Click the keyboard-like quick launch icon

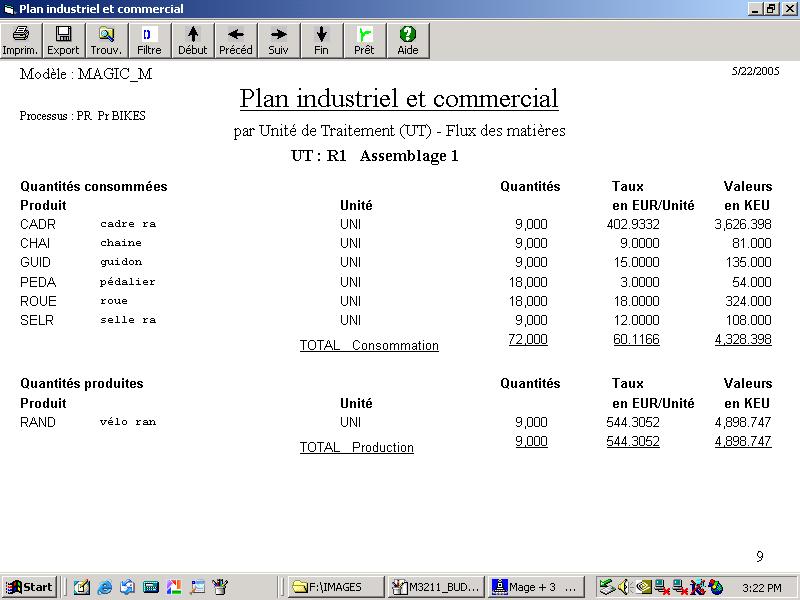pos(151,587)
